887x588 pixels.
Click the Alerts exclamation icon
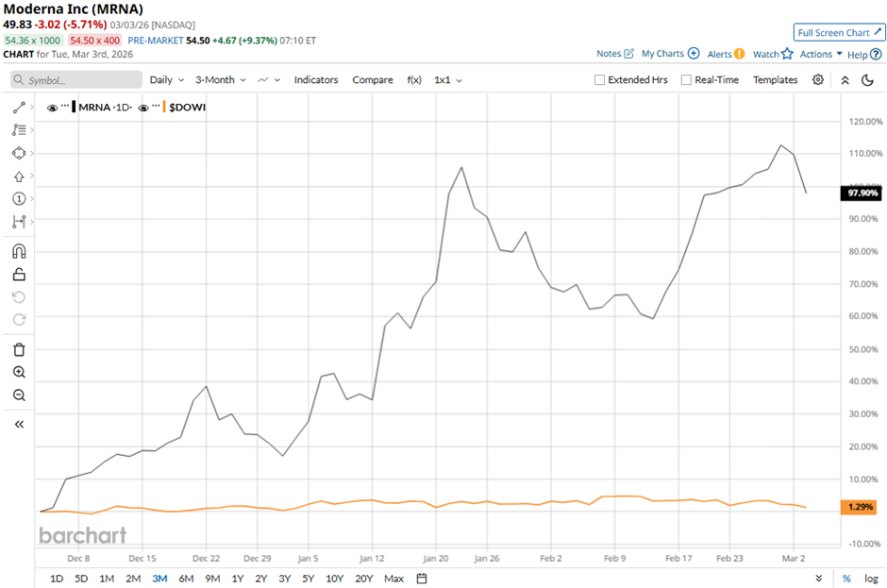click(739, 54)
